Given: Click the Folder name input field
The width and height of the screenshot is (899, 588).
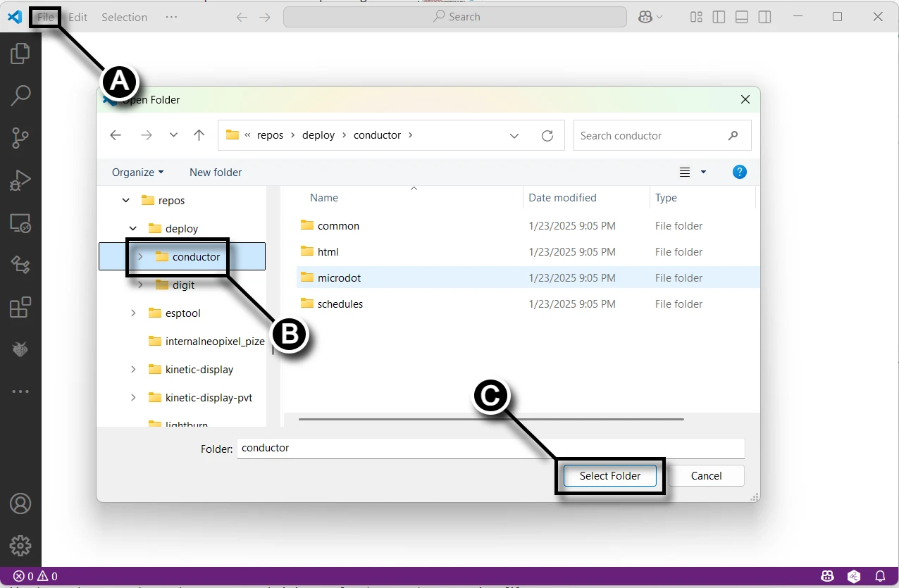Looking at the screenshot, I should pos(490,448).
